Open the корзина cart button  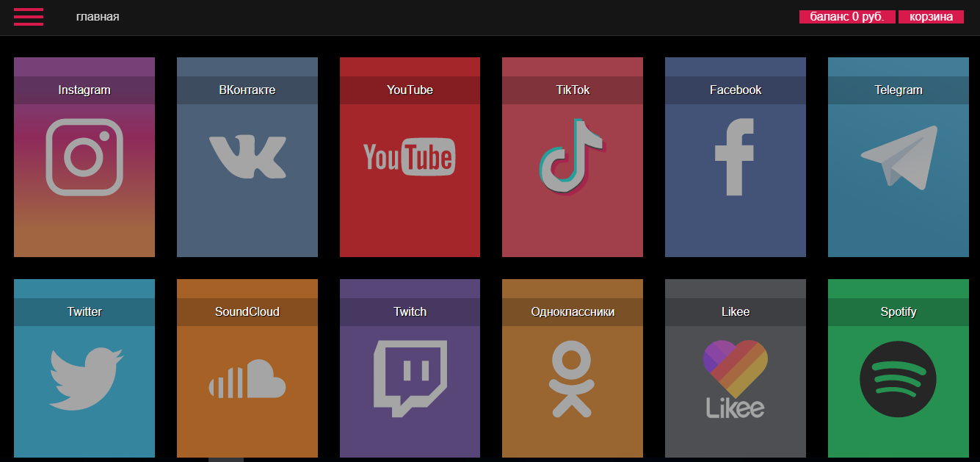931,17
